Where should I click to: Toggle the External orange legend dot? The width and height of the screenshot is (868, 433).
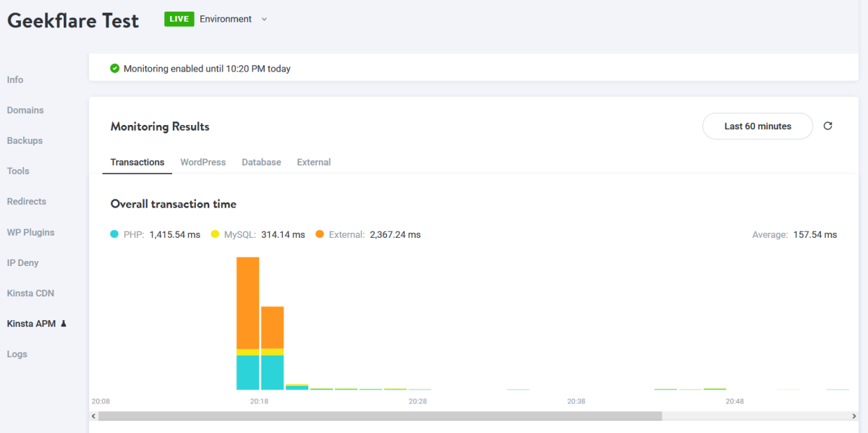pos(320,234)
